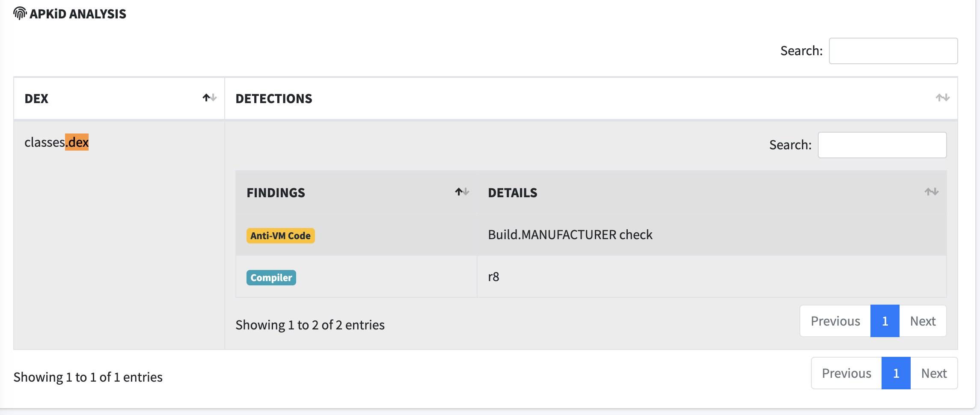Image resolution: width=980 pixels, height=415 pixels.
Task: Click Previous in outer table pagination
Action: tap(846, 373)
